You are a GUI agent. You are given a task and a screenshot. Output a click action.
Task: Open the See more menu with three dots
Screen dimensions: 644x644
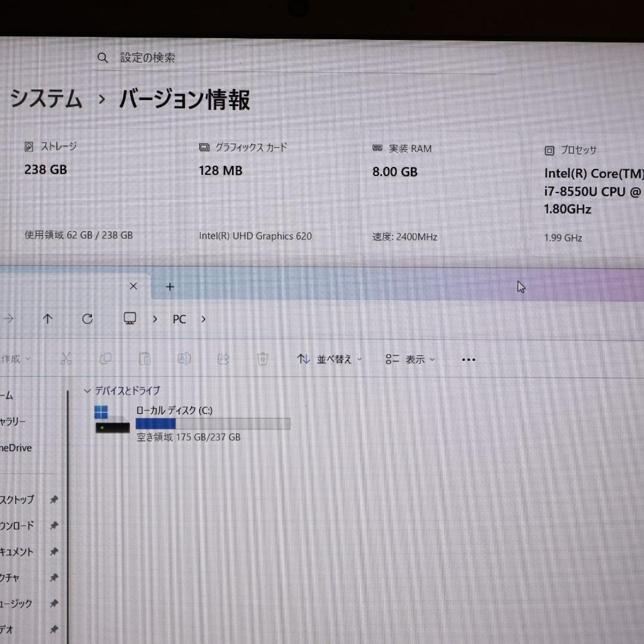(x=468, y=358)
